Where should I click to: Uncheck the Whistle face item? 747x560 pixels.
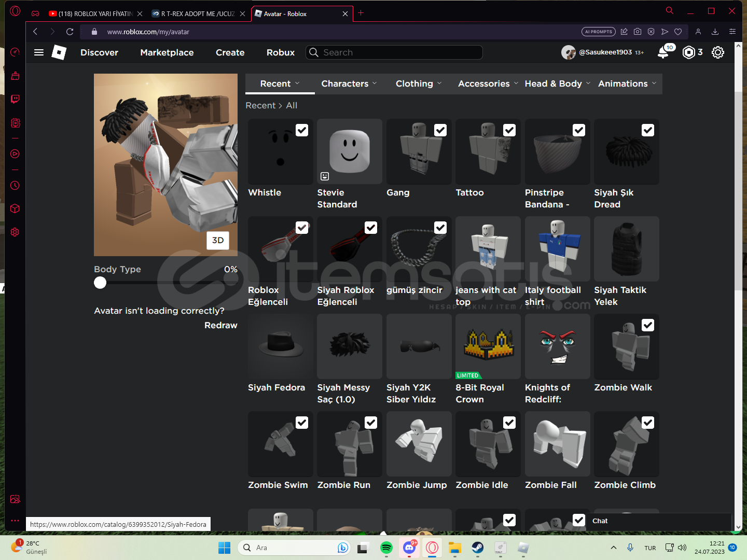point(302,130)
